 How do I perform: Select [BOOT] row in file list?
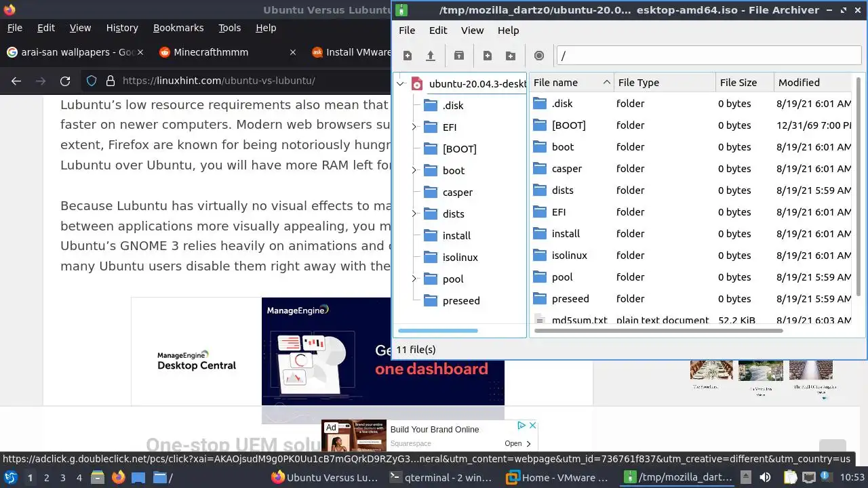click(690, 125)
